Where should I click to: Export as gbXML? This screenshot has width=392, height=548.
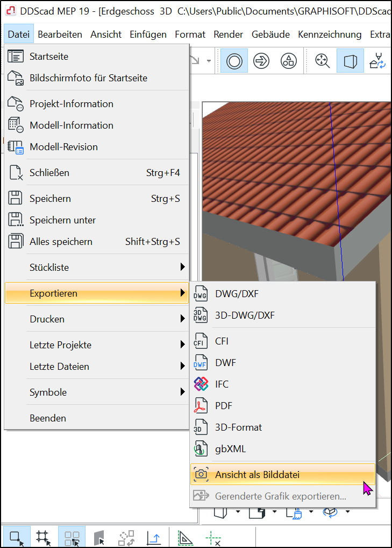coord(283,449)
